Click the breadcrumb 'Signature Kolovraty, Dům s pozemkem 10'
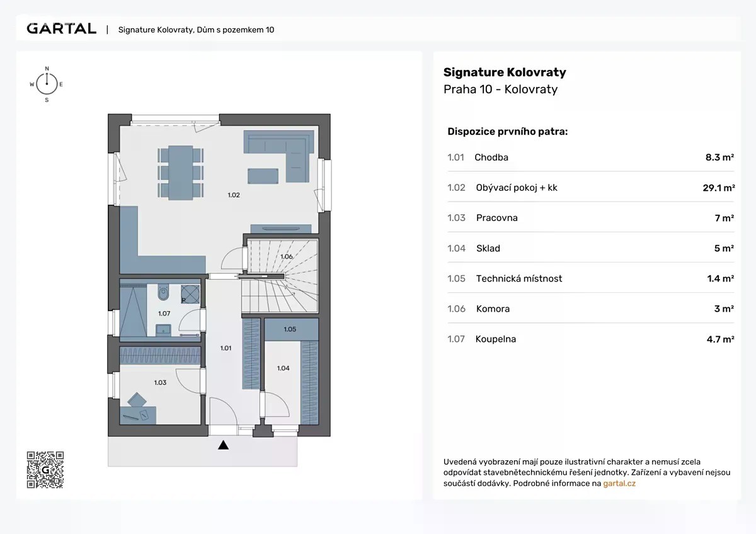Image resolution: width=756 pixels, height=534 pixels. [196, 30]
